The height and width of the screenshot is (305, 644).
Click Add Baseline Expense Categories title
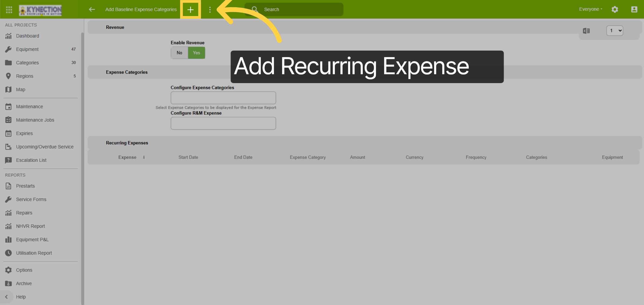click(141, 9)
